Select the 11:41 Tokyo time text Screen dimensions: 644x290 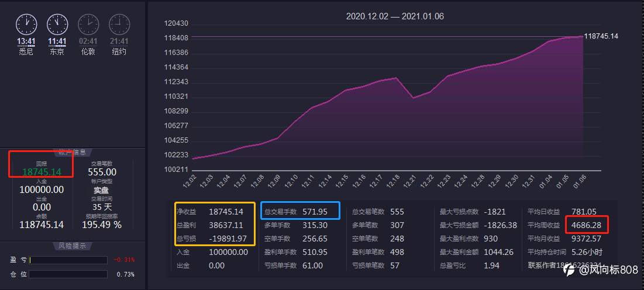[57, 41]
